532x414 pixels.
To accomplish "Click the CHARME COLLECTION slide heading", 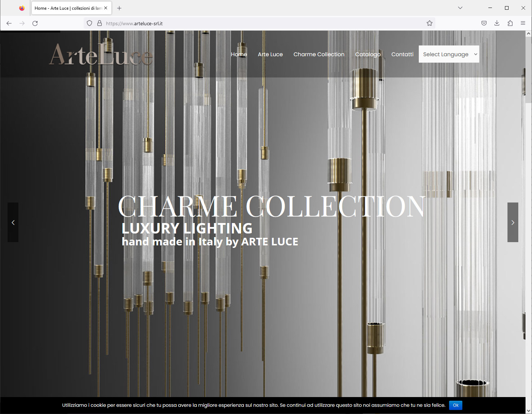I will click(272, 206).
